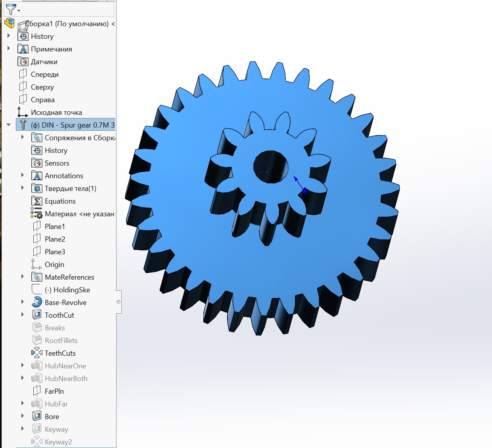
Task: Click the Equations sigma icon
Action: 37,201
